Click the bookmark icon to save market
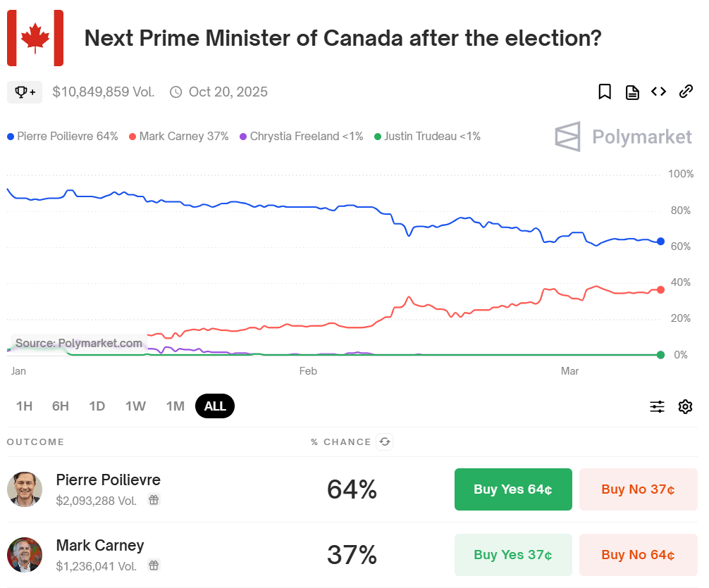Screen dimensions: 709x588 pos(605,92)
